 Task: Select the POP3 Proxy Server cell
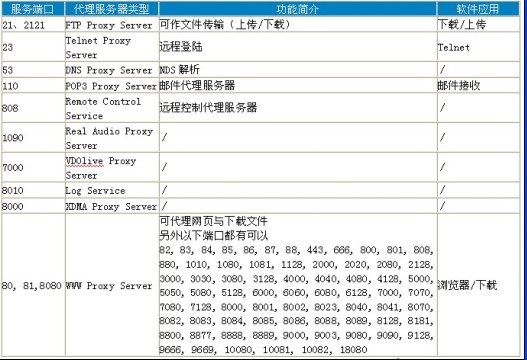tap(112, 86)
